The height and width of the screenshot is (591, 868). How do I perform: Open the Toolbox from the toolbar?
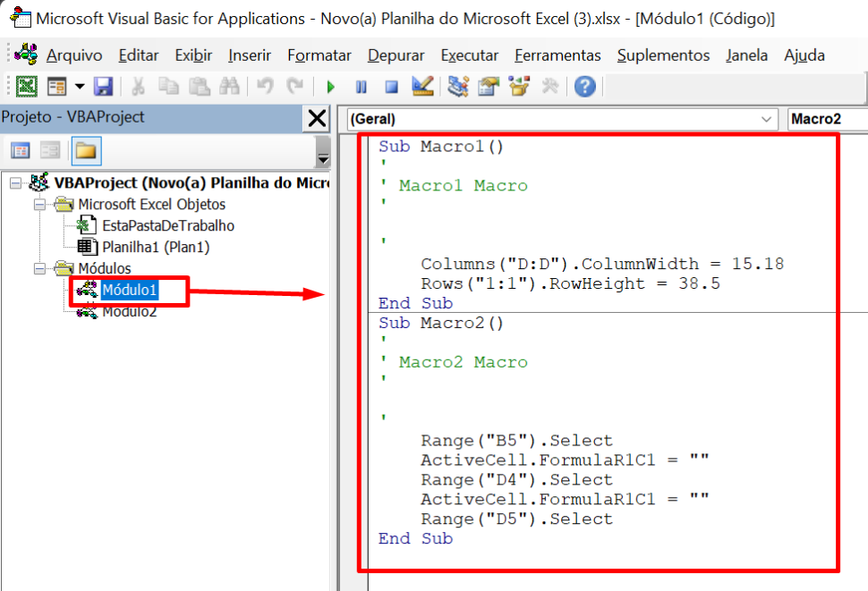click(548, 87)
